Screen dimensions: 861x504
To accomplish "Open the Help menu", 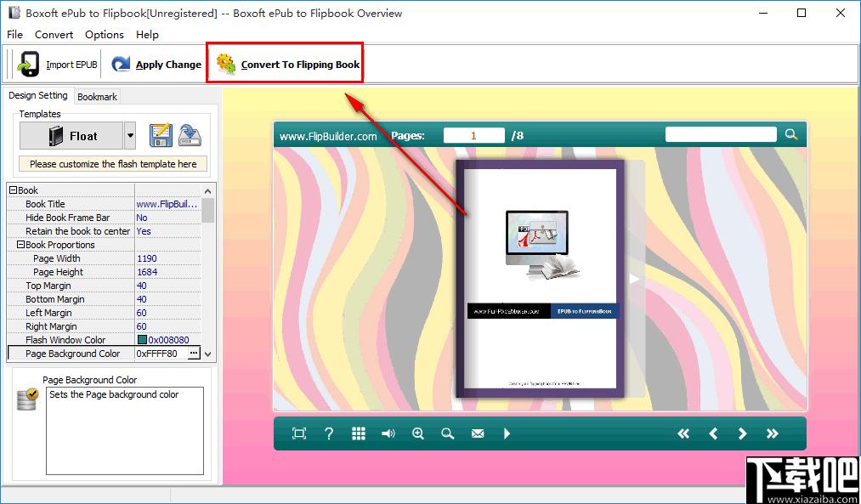I will point(147,35).
